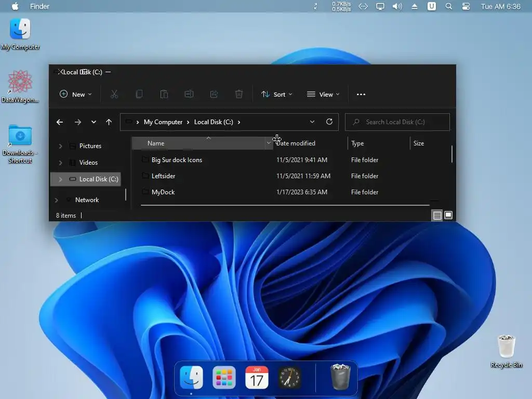The height and width of the screenshot is (399, 532).
Task: Expand the Network tree node
Action: point(56,200)
